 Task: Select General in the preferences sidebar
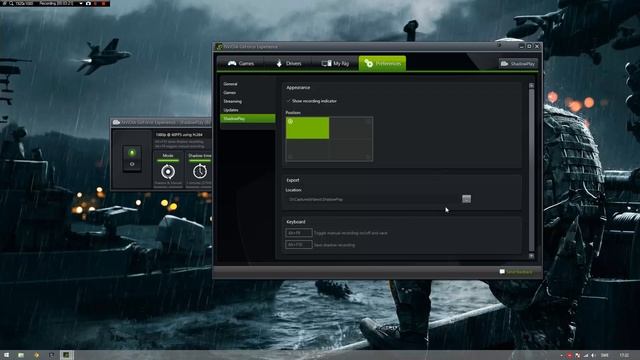coord(247,84)
